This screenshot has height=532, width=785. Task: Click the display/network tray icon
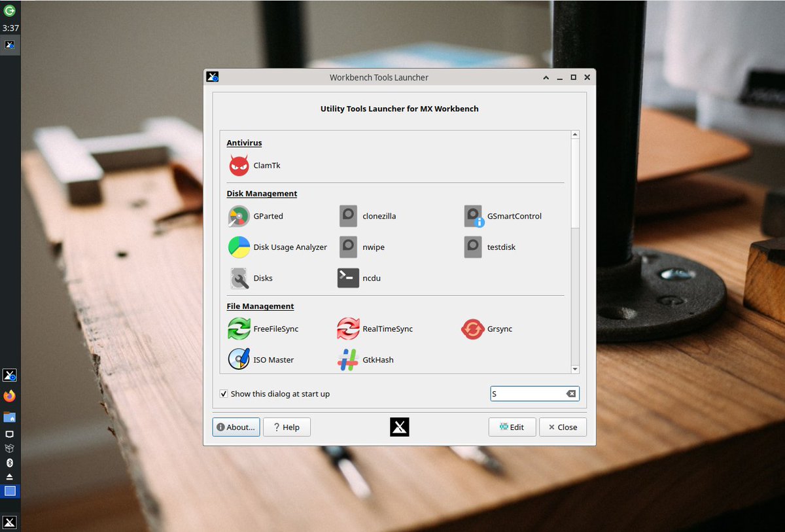click(10, 434)
